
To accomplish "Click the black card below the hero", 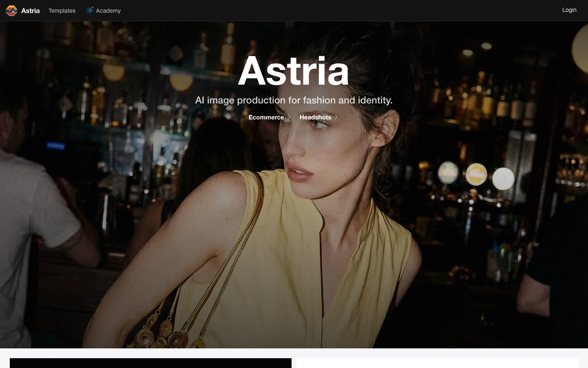I will pos(151,363).
